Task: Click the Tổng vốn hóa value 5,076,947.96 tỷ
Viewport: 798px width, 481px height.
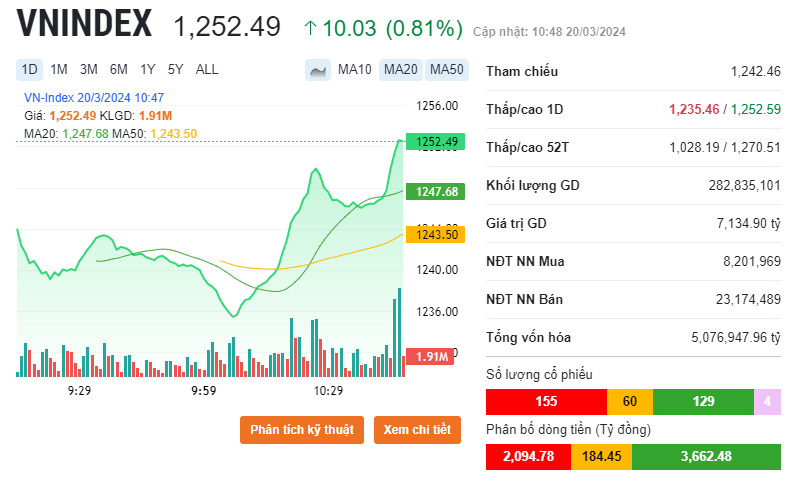Action: (736, 337)
